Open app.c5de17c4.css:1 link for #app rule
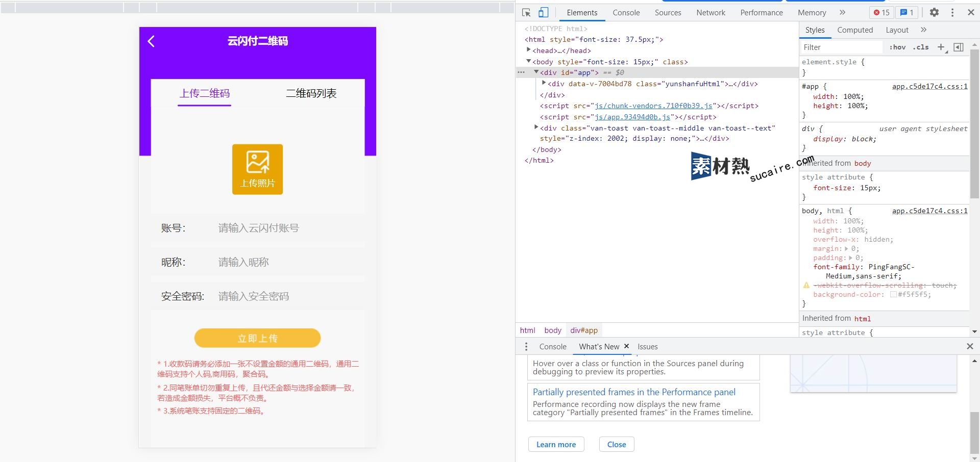 click(x=929, y=86)
